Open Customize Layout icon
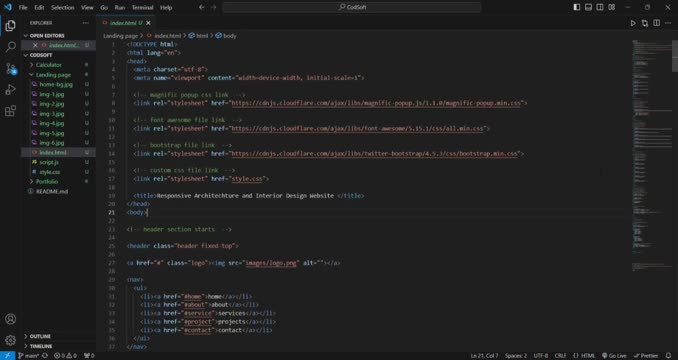 pyautogui.click(x=612, y=7)
